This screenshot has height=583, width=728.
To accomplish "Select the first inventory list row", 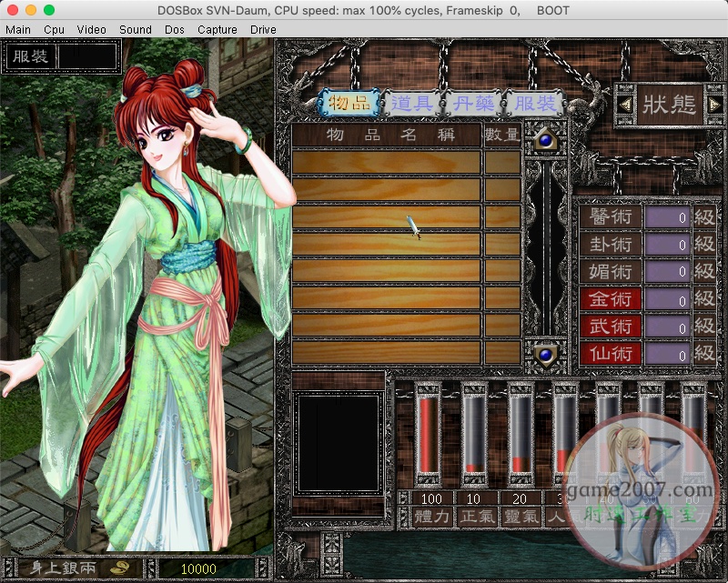I will (x=386, y=163).
